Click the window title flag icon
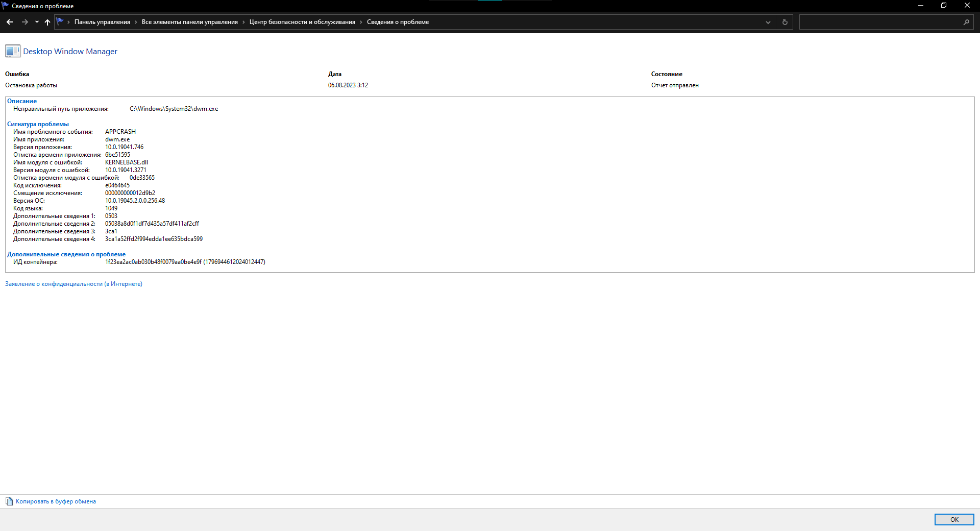The width and height of the screenshot is (980, 531). pyautogui.click(x=5, y=6)
